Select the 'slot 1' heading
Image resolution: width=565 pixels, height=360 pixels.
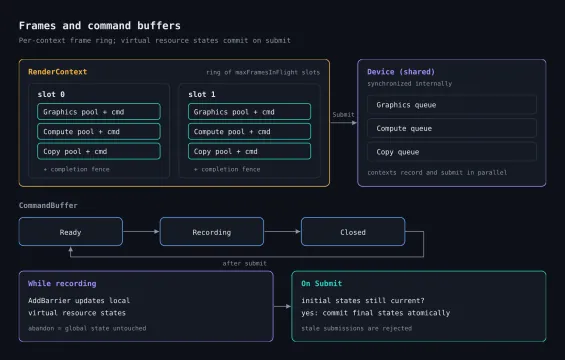(x=202, y=94)
